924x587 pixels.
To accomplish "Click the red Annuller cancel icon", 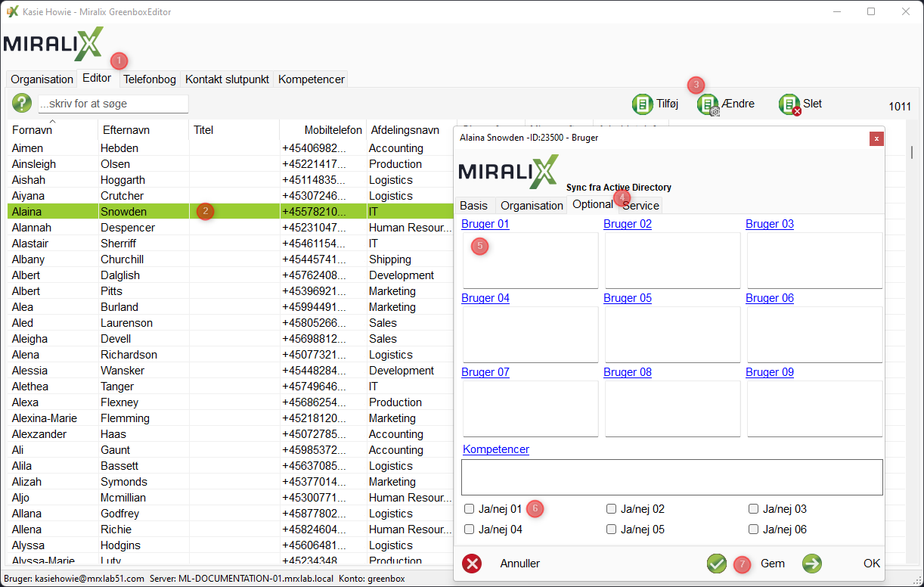I will 472,564.
